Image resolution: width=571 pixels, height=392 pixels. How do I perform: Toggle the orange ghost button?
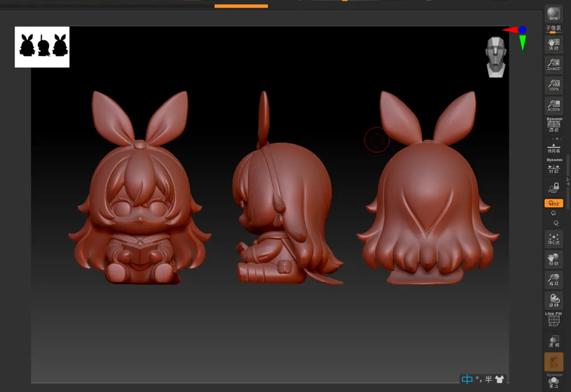(x=553, y=362)
